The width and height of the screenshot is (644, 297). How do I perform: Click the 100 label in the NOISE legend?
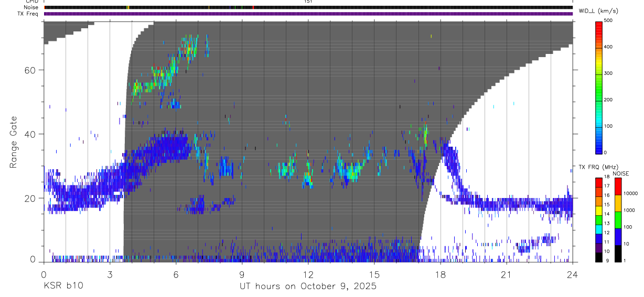(627, 227)
